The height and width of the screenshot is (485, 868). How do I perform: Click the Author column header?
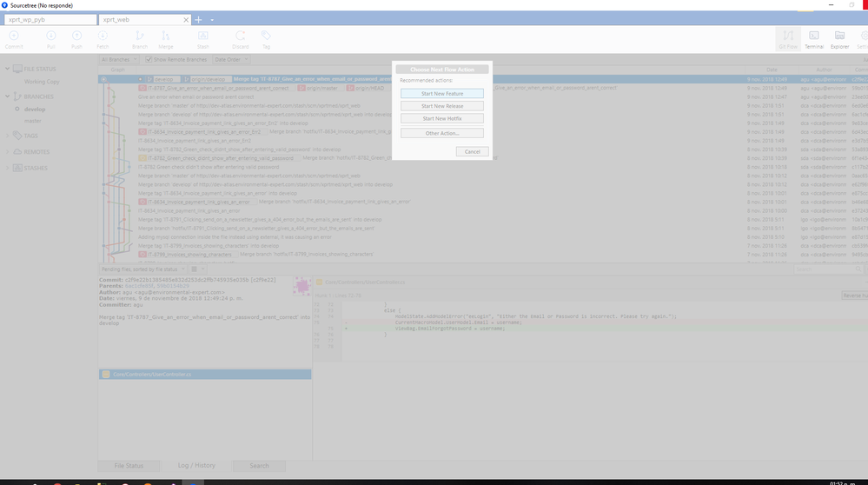[x=824, y=70]
